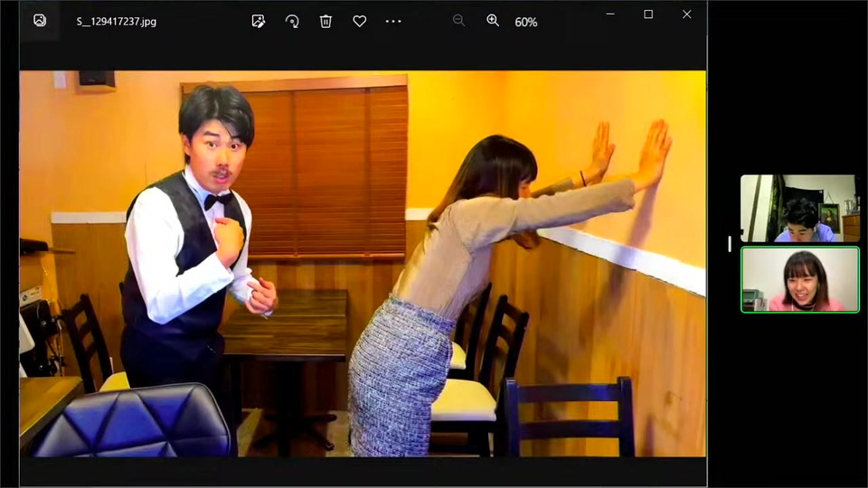Delete the photo using the trash icon
Image resolution: width=868 pixels, height=488 pixels.
pos(325,21)
